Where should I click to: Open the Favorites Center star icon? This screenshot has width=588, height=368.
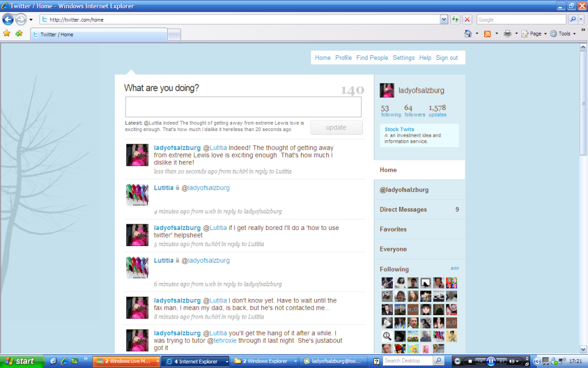pos(7,33)
